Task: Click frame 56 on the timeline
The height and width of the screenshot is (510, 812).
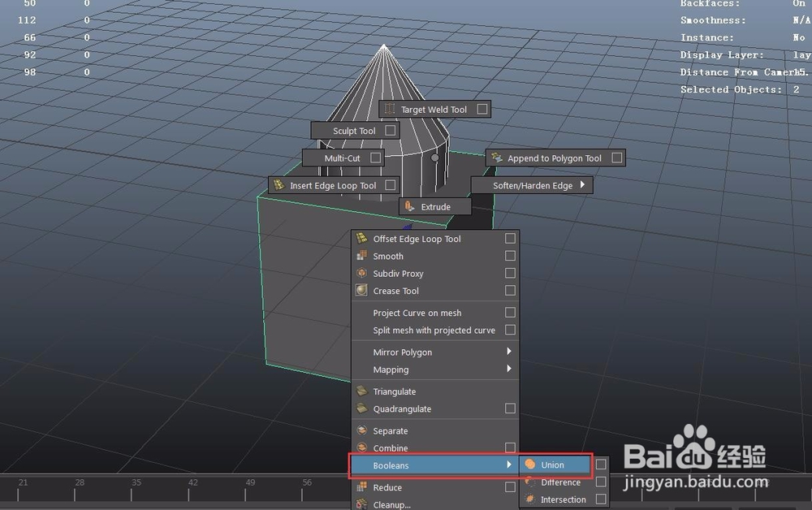Action: (x=307, y=482)
